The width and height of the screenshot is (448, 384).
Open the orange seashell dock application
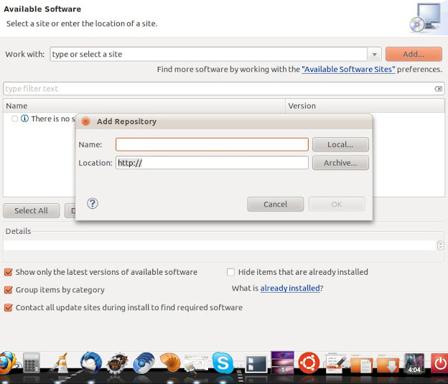[x=170, y=362]
